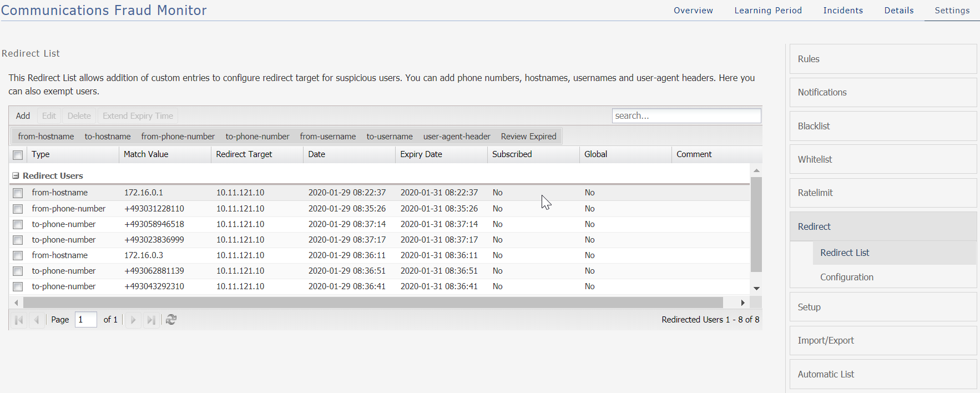
Task: Check the row with +493058946518
Action: point(18,224)
